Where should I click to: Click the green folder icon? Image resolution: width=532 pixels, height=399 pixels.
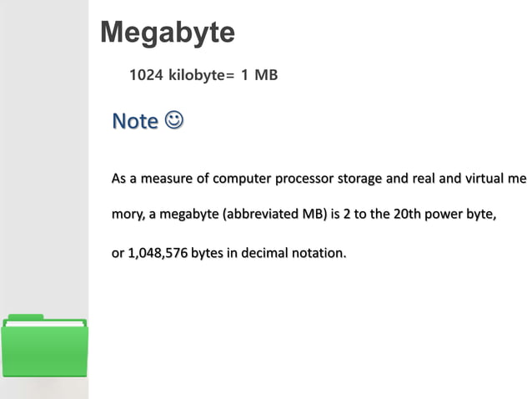click(x=44, y=346)
